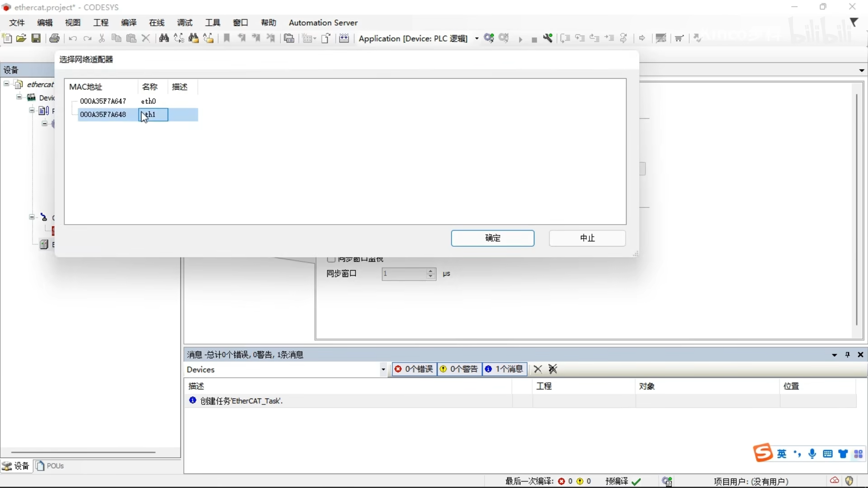868x488 pixels.
Task: Select the EtherCAT_Task created message row
Action: pos(520,401)
